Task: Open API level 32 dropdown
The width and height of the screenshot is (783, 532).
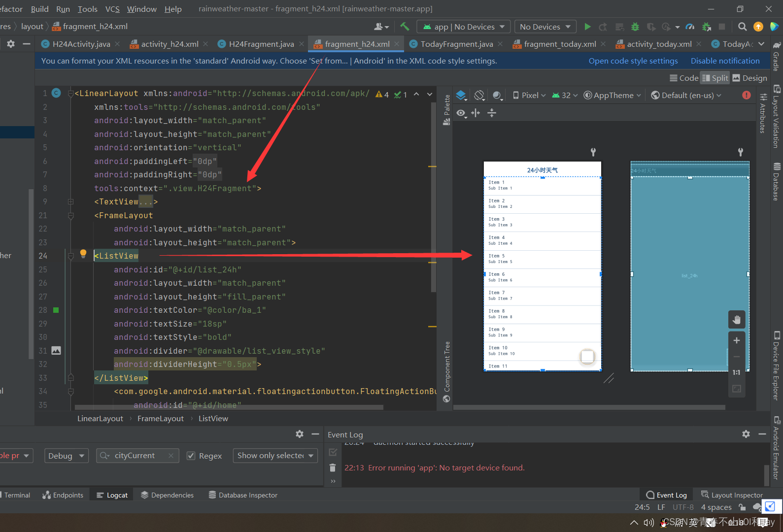Action: pyautogui.click(x=565, y=95)
